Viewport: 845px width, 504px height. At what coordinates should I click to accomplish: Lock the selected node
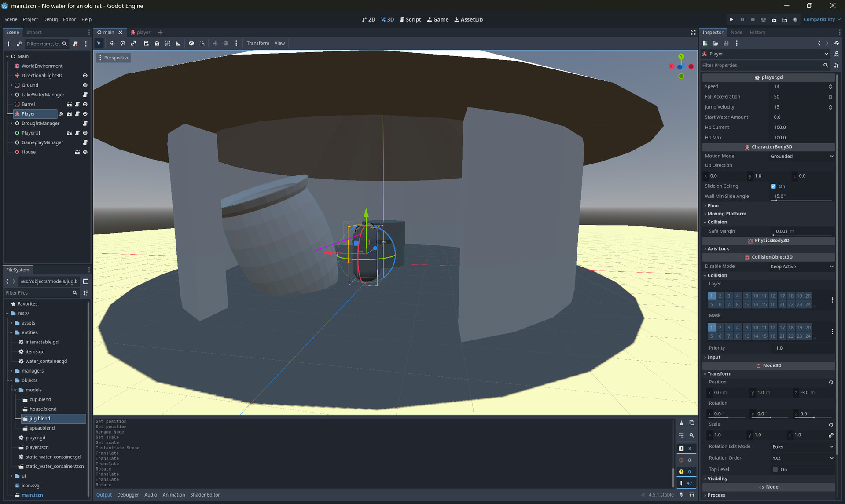pyautogui.click(x=157, y=43)
